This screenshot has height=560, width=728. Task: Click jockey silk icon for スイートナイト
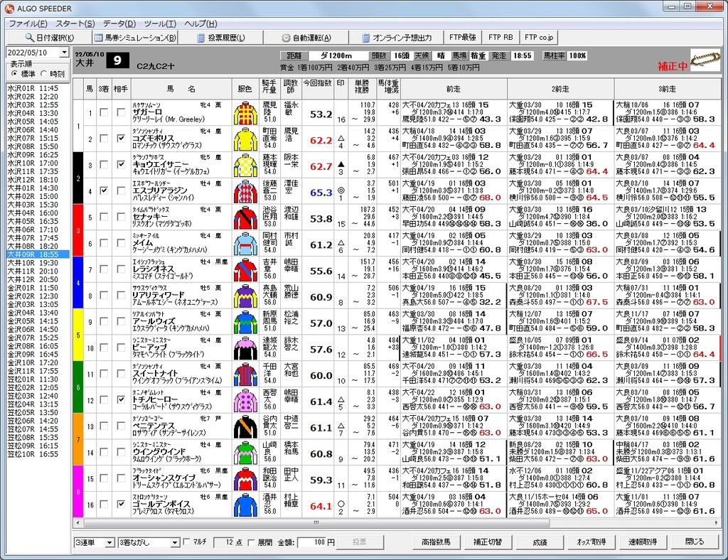click(x=245, y=375)
